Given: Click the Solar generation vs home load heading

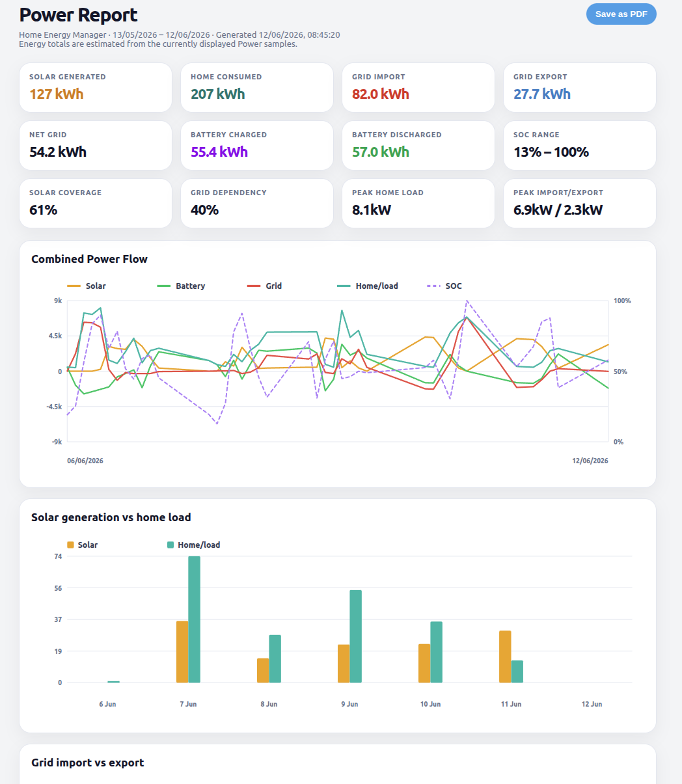Looking at the screenshot, I should pyautogui.click(x=111, y=517).
